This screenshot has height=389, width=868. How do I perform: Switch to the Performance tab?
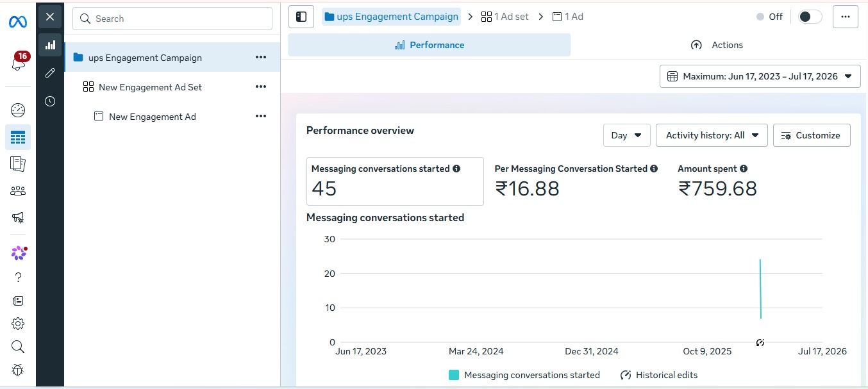point(429,45)
